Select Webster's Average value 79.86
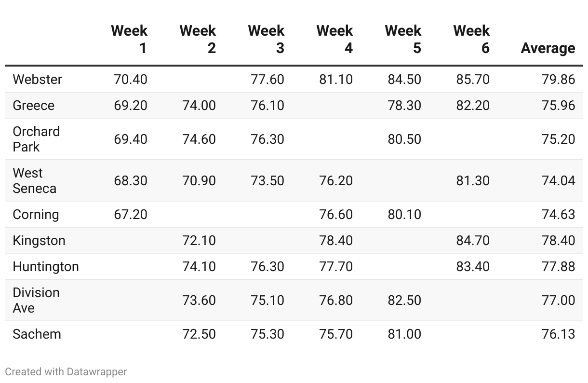This screenshot has height=383, width=588. click(x=558, y=79)
